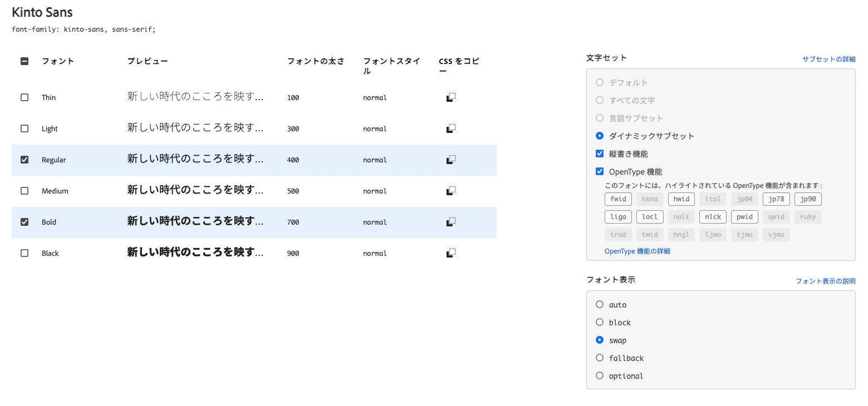Image resolution: width=868 pixels, height=406 pixels.
Task: Check the Medium font checkbox
Action: click(24, 191)
